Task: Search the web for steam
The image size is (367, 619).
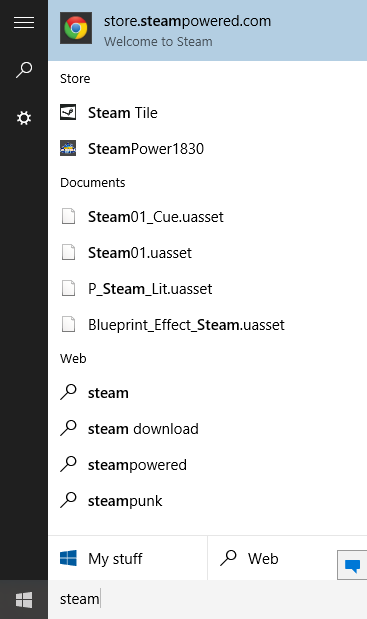Action: pyautogui.click(x=208, y=393)
